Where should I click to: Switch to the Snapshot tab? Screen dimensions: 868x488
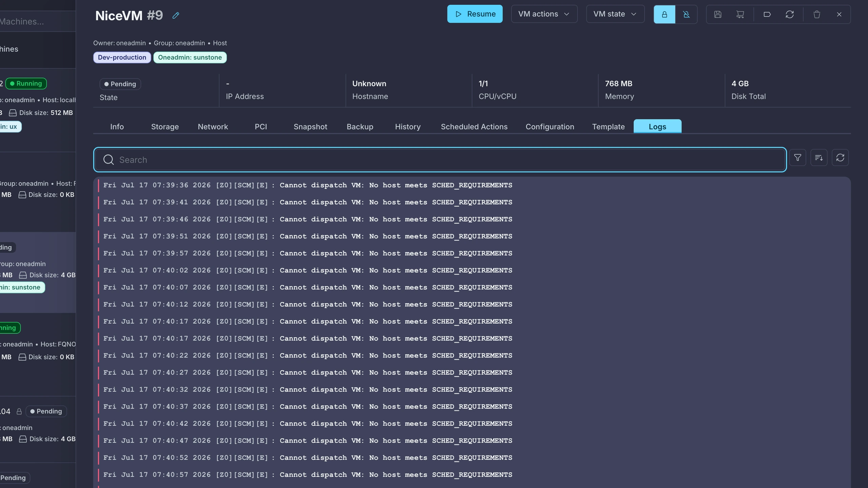310,126
